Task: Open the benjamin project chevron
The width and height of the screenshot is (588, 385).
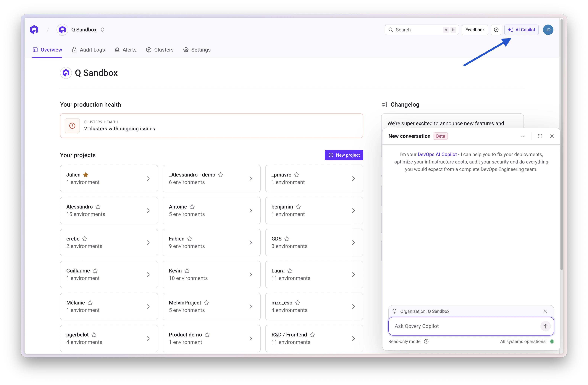Action: 353,210
